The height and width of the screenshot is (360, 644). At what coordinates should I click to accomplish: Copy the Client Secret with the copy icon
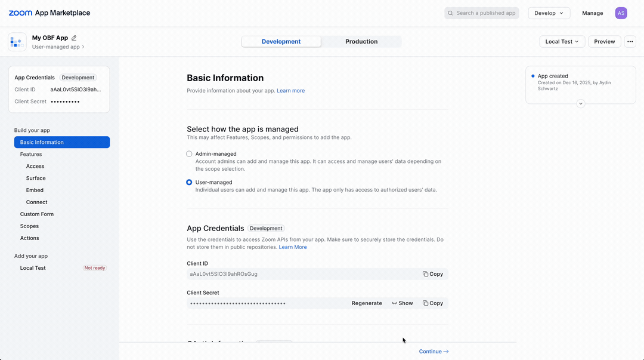[x=433, y=303]
